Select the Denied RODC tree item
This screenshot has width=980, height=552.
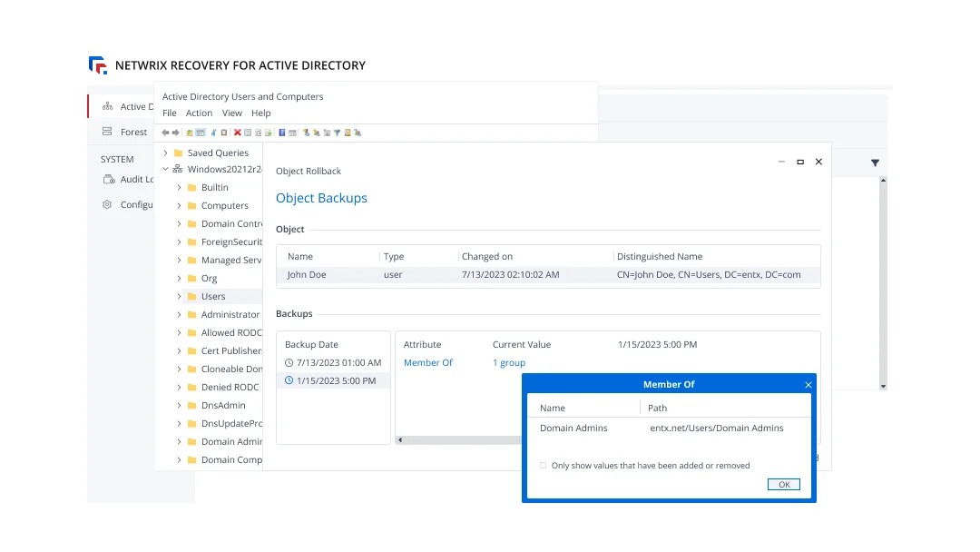pos(230,387)
